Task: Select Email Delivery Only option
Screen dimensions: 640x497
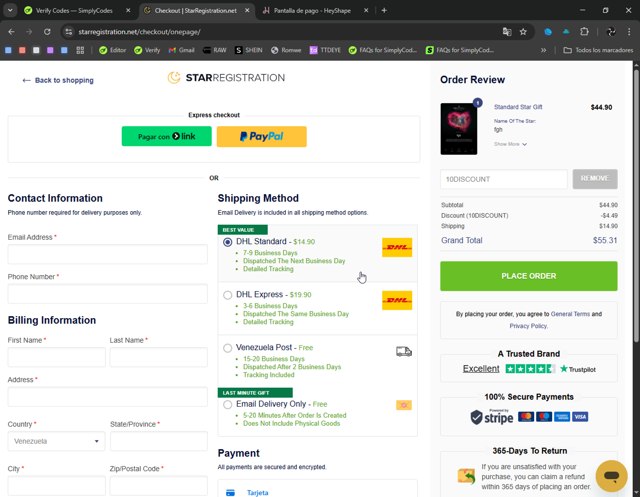Action: [228, 404]
